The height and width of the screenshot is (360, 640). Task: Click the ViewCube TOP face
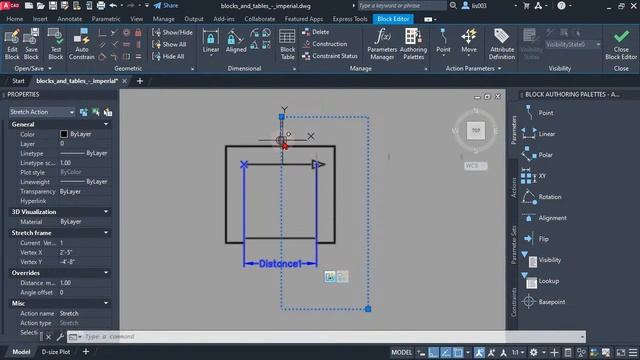tap(476, 131)
